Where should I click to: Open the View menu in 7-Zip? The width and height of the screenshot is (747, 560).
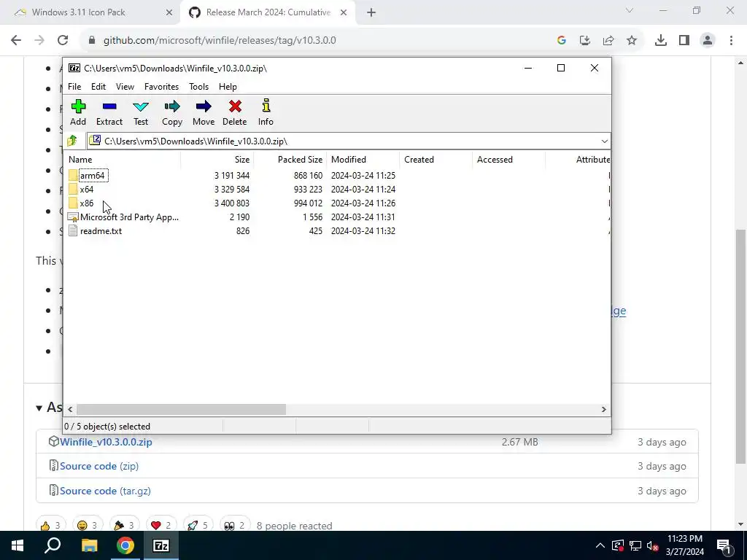click(125, 87)
